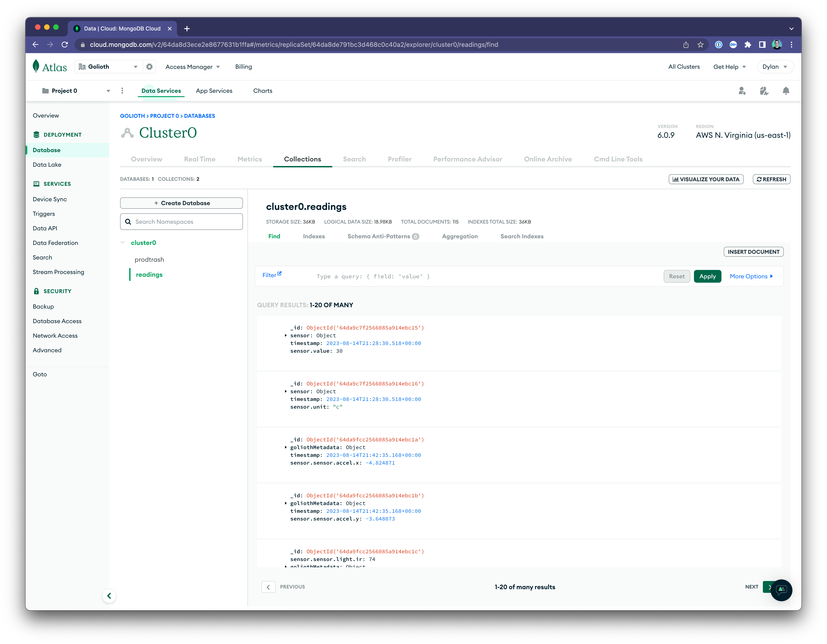This screenshot has height=644, width=827.
Task: Open organization settings gear icon
Action: point(150,67)
